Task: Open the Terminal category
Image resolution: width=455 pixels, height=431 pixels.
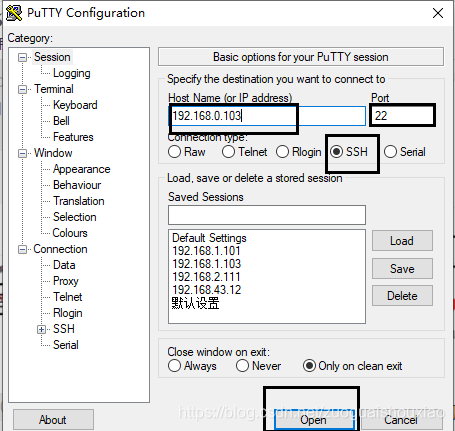Action: [x=54, y=89]
